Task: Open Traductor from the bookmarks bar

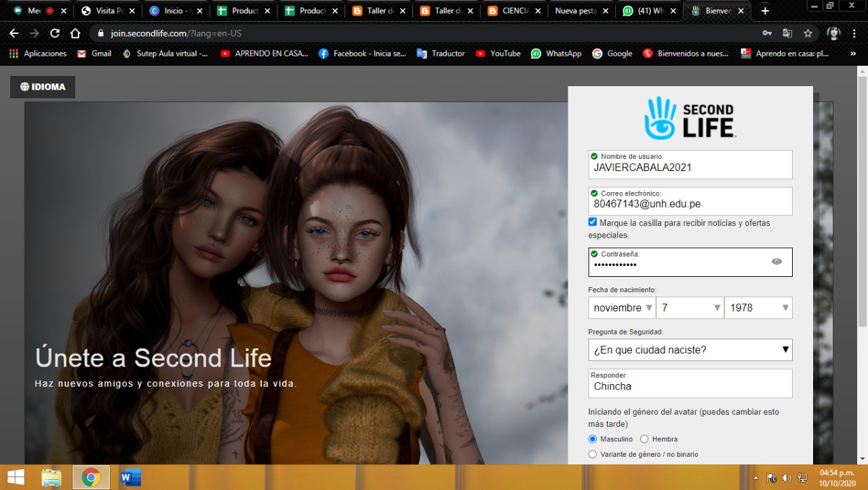Action: tap(441, 53)
